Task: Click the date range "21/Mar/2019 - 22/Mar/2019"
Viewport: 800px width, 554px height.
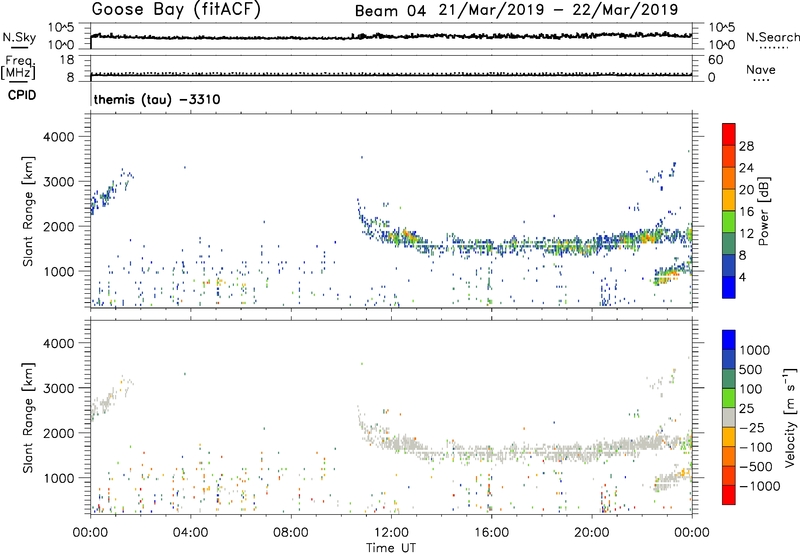Action: pos(558,10)
